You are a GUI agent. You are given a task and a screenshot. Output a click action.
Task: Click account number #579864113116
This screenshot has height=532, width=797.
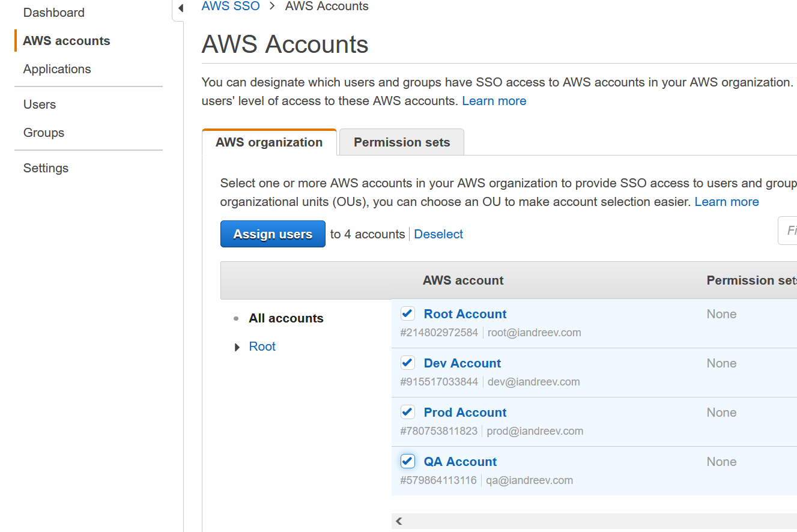[x=438, y=480]
